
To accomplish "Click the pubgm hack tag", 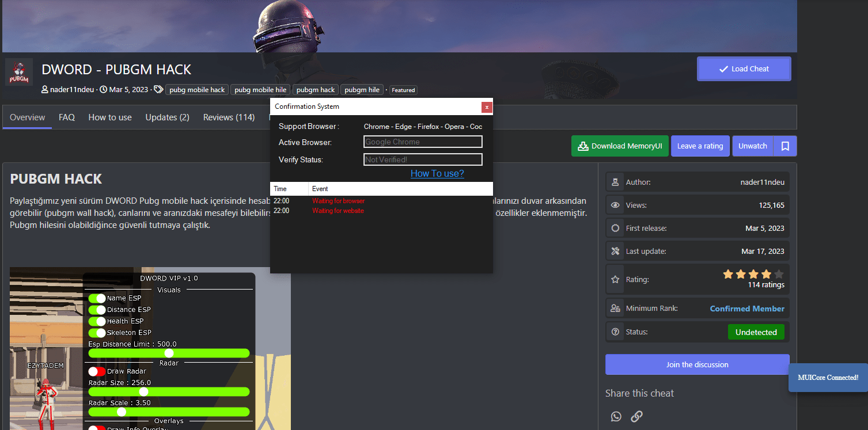I will (316, 90).
